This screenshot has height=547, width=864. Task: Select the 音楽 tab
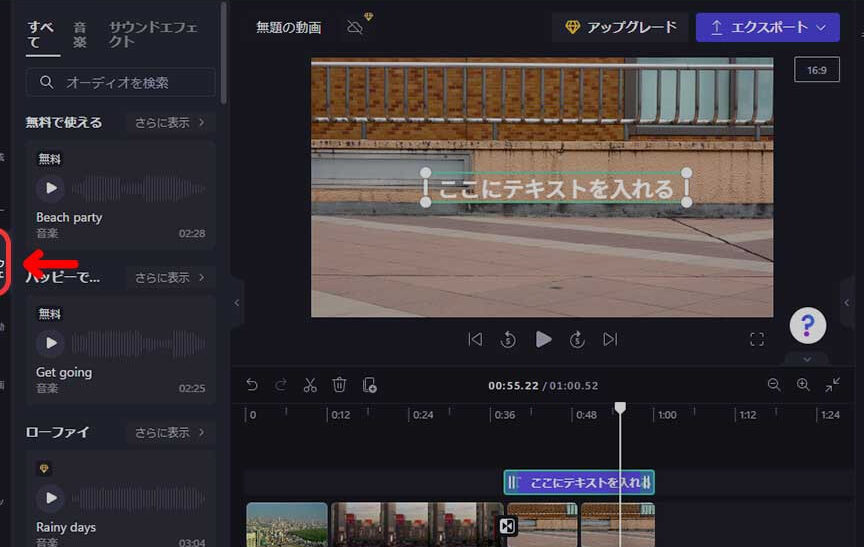click(x=80, y=34)
